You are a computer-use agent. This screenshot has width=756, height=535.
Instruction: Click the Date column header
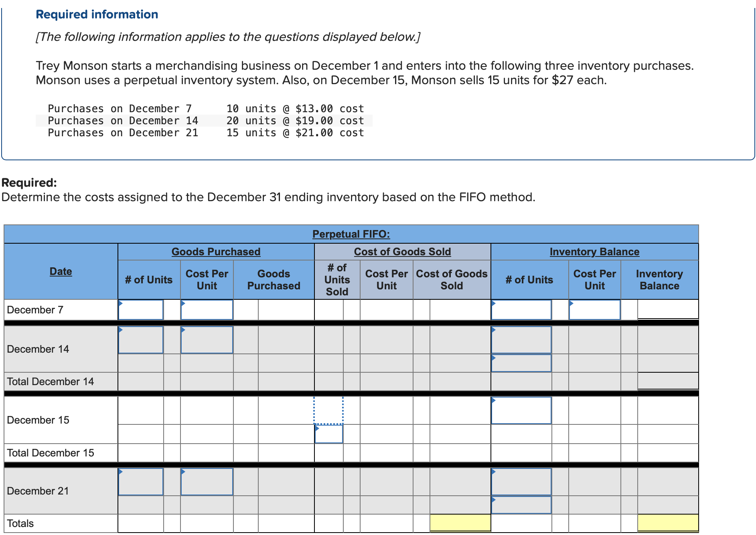[61, 271]
